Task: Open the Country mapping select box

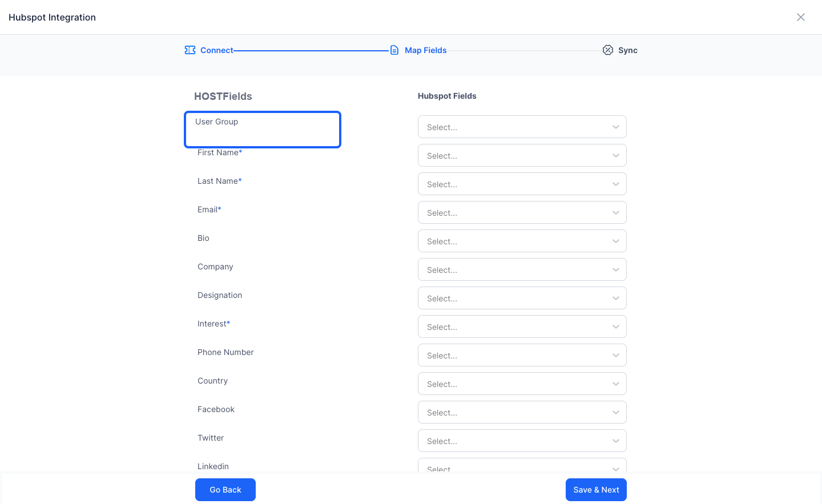Action: (522, 384)
